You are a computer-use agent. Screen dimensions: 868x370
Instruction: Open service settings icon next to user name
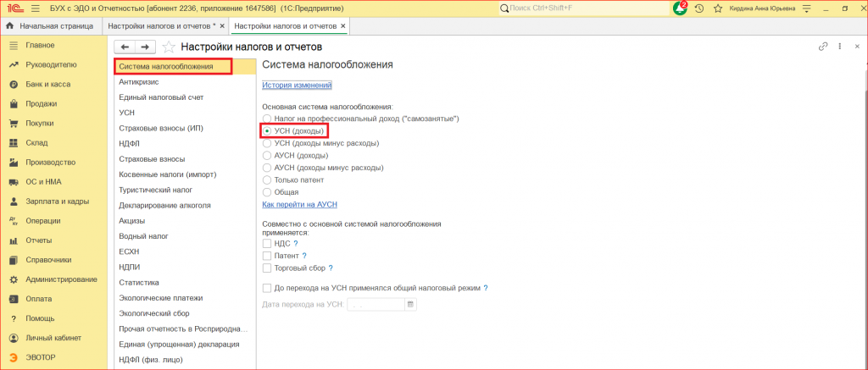coord(806,8)
